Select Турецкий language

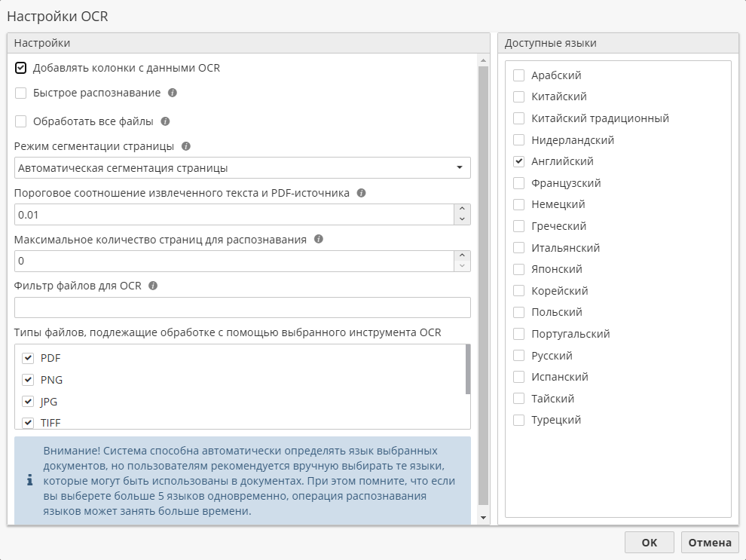[x=518, y=420]
